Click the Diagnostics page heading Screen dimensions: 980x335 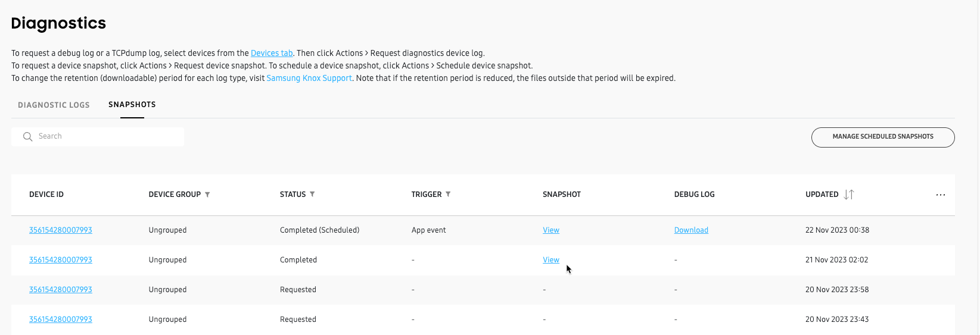pos(58,23)
